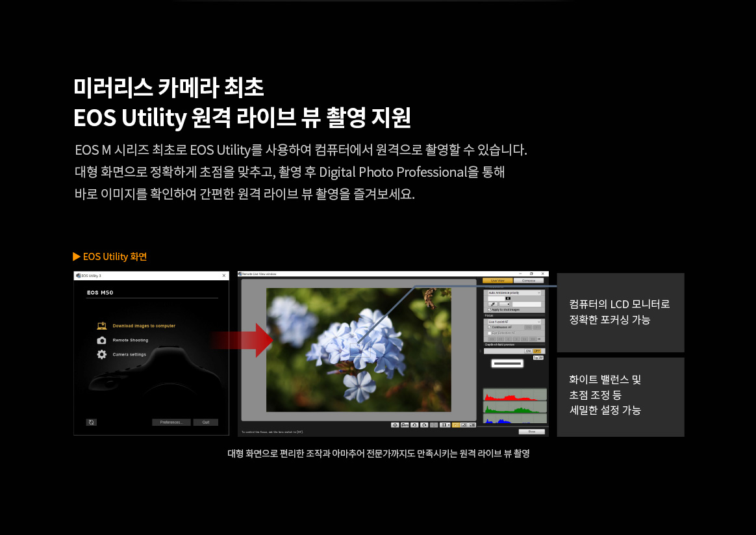Click the focus frame on the flower preview

(x=359, y=349)
